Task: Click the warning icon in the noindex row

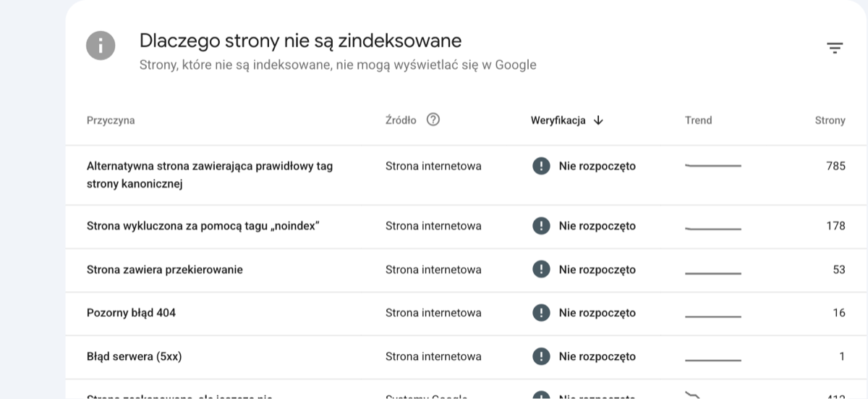Action: point(541,226)
